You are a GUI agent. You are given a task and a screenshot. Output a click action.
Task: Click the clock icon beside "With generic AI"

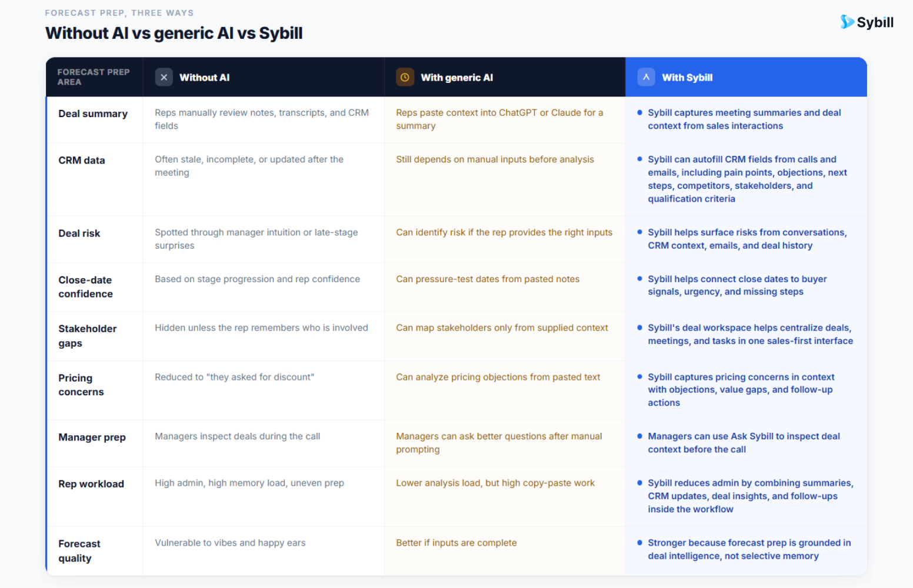coord(405,77)
